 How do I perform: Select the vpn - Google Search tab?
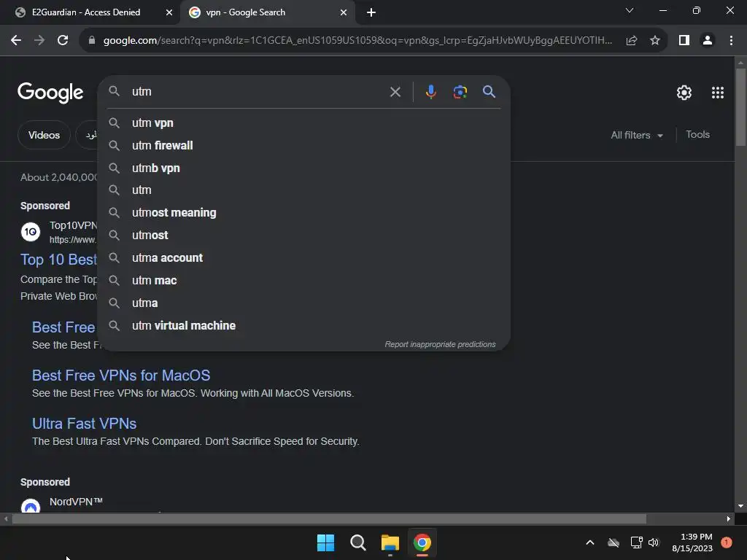[267, 12]
